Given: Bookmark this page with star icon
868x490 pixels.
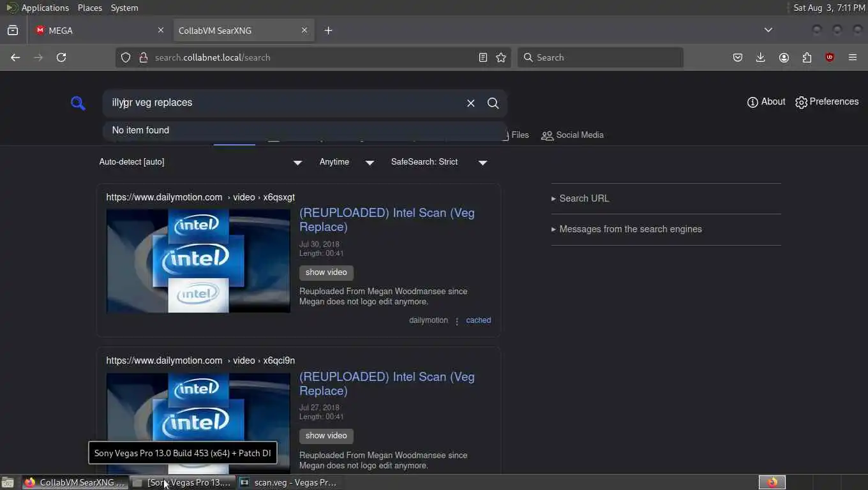Looking at the screenshot, I should click(501, 57).
